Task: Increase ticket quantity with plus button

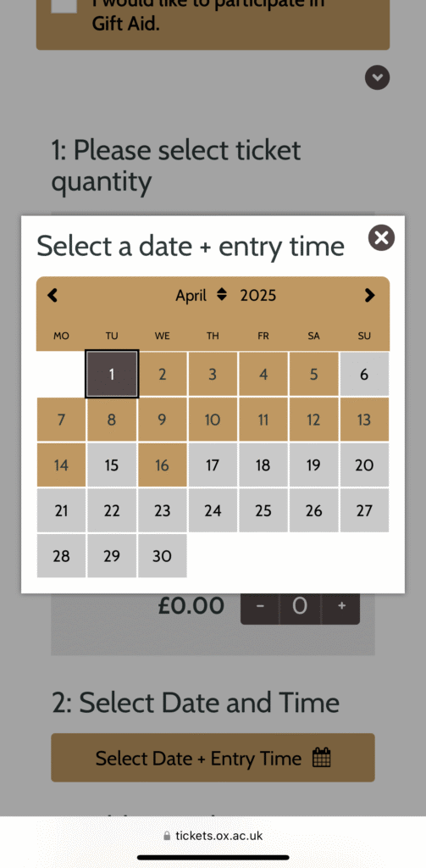Action: click(x=341, y=606)
